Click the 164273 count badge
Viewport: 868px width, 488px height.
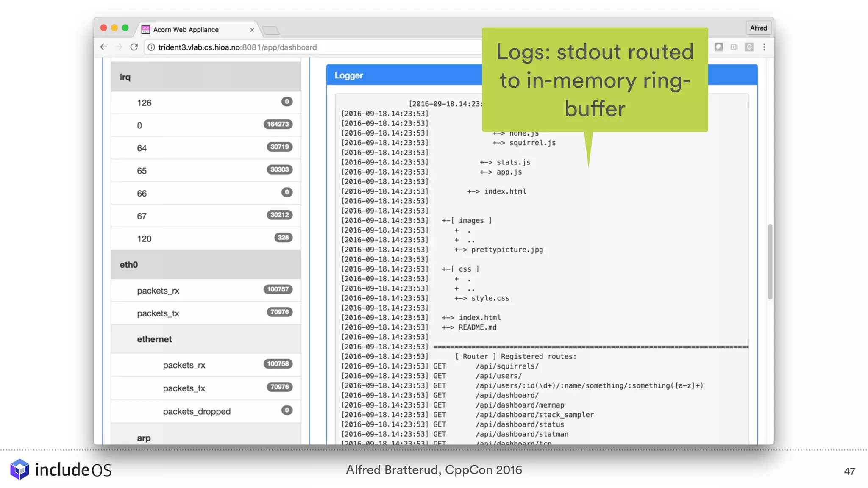coord(278,124)
